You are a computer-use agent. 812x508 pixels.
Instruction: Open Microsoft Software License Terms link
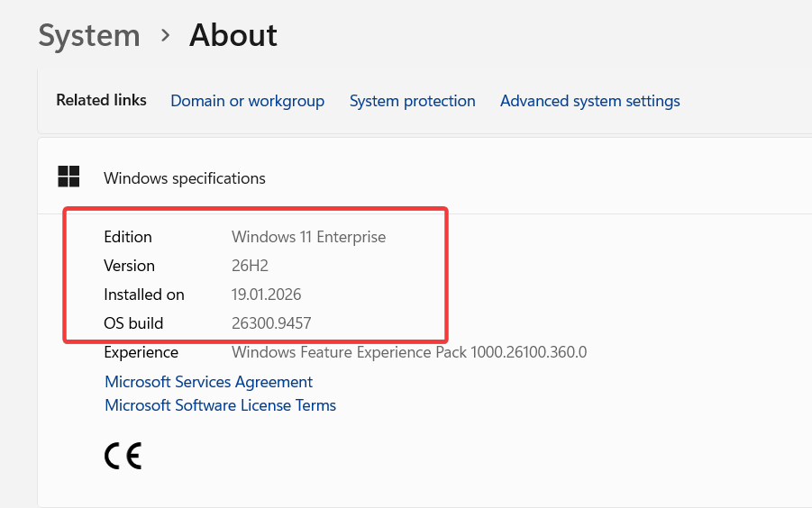(221, 405)
